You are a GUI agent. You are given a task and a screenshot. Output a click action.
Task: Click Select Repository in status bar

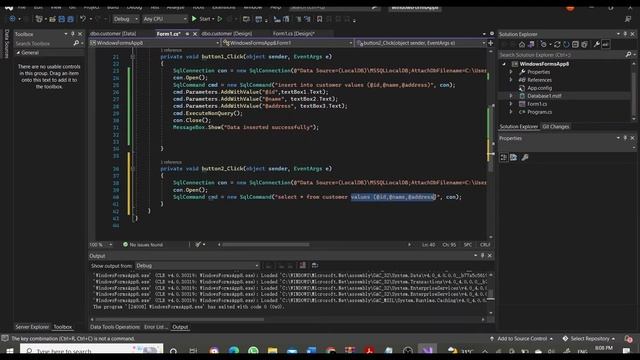(x=589, y=339)
